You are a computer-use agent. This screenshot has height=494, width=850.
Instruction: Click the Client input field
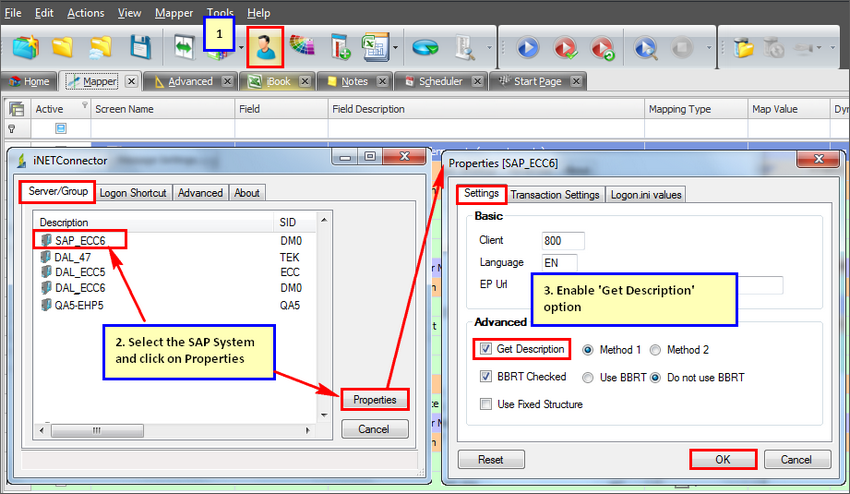(x=563, y=241)
